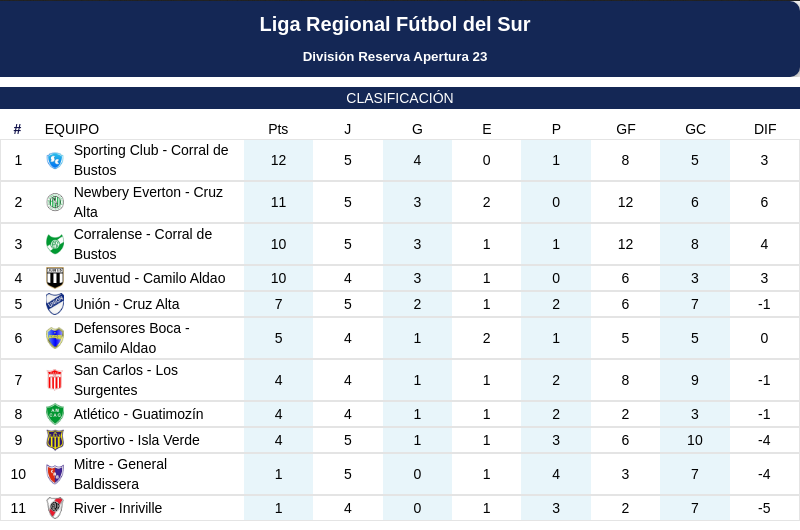This screenshot has height=530, width=800.
Task: Select the Mitre General Baldissera crest
Action: point(55,474)
